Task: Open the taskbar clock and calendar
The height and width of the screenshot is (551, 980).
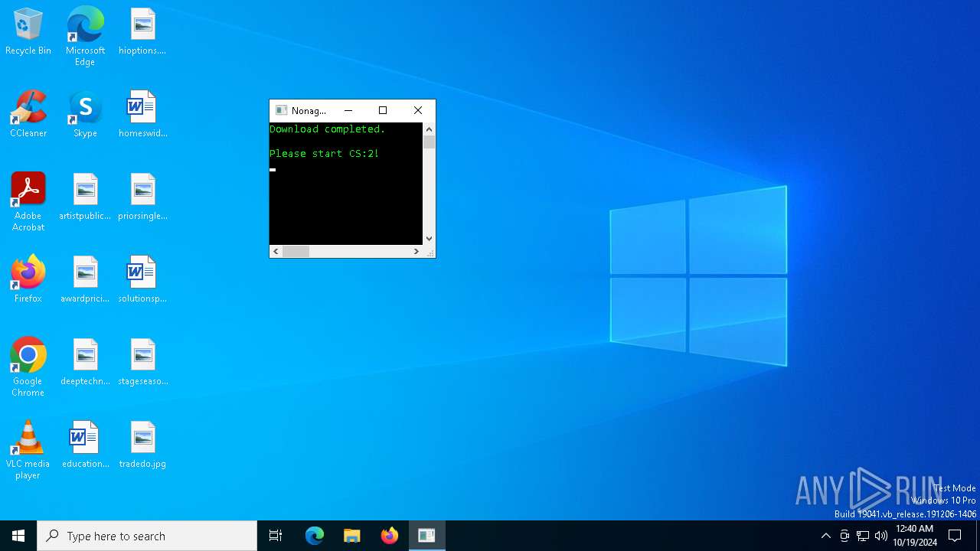Action: pos(915,536)
